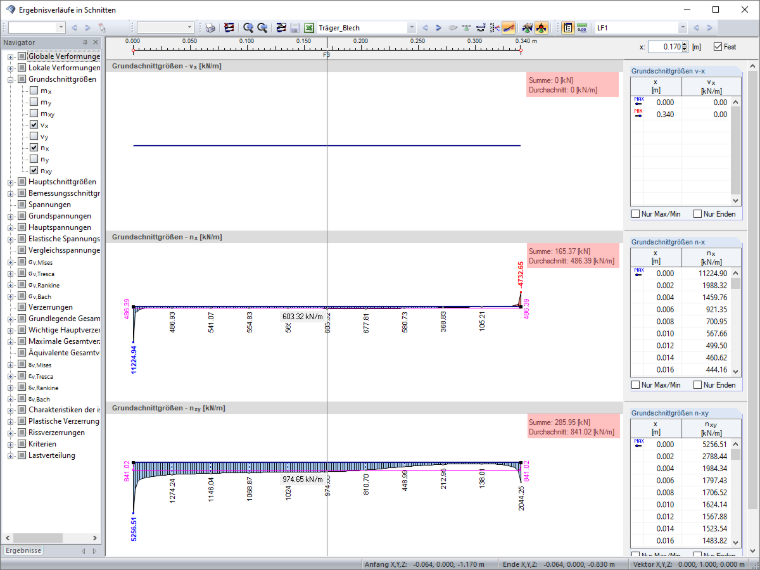
Task: Enable the n-y result checkbox
Action: click(x=34, y=159)
